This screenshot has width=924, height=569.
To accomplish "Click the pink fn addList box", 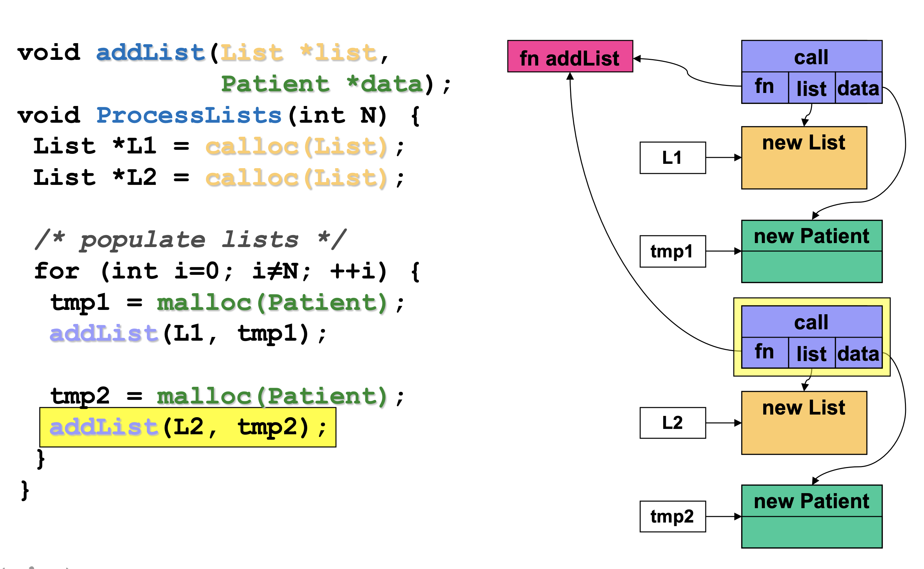I will click(x=570, y=56).
